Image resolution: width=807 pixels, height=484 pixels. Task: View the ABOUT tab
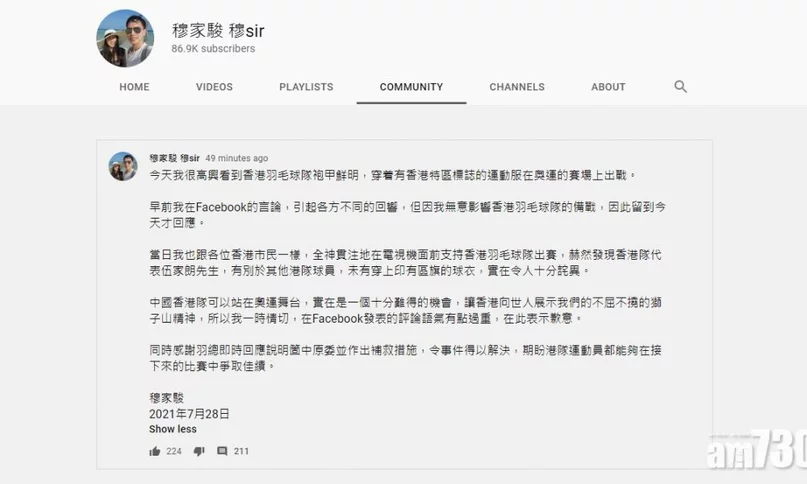pos(608,87)
